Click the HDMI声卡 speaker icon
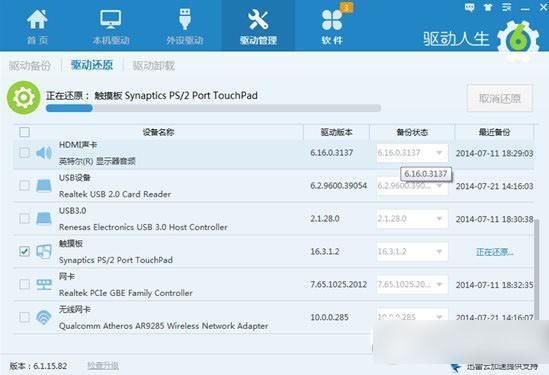549x375 pixels. click(x=44, y=153)
